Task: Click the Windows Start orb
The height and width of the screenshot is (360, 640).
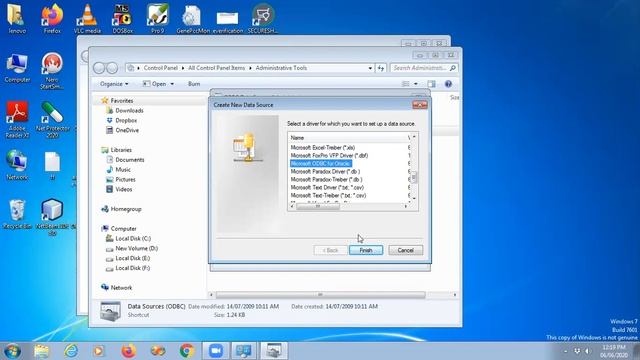Action: tap(12, 351)
